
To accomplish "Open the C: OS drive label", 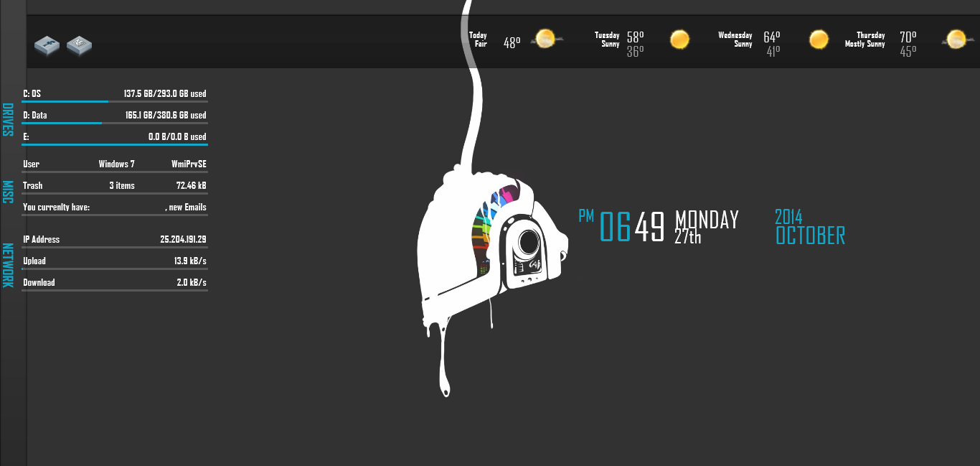I will [32, 93].
